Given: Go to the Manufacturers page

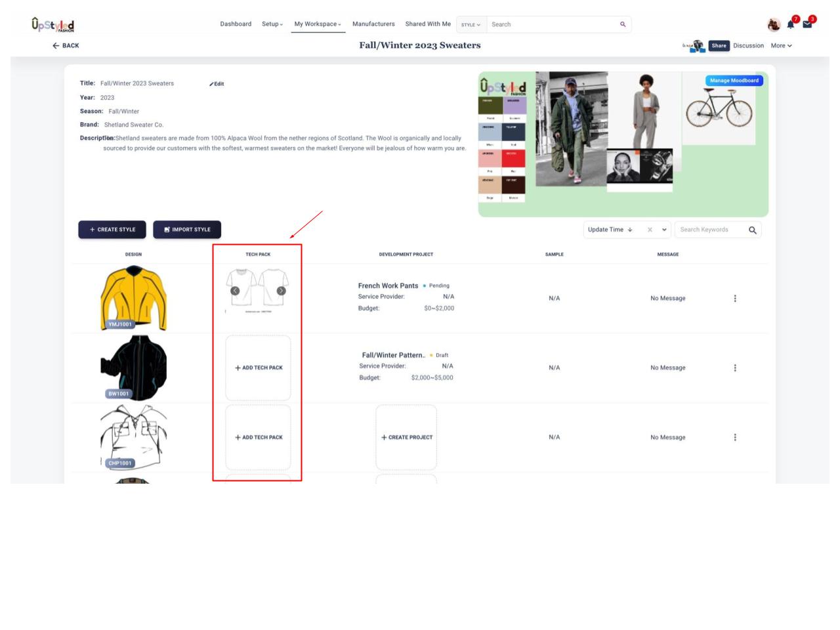Looking at the screenshot, I should [373, 24].
